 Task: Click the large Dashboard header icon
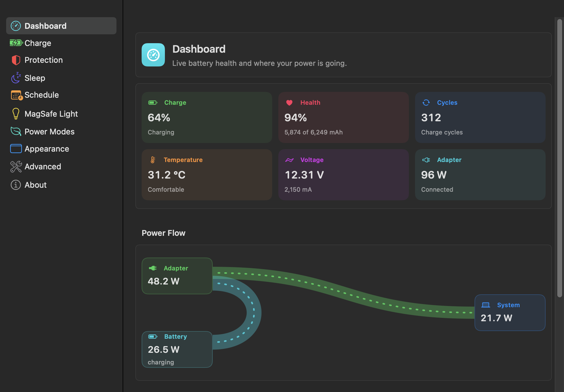(x=153, y=55)
